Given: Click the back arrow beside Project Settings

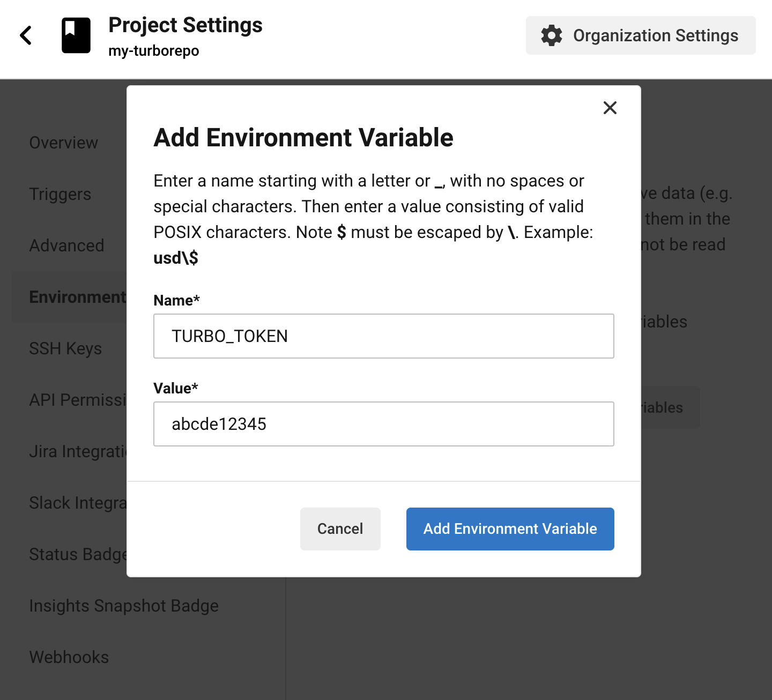Looking at the screenshot, I should coord(25,35).
